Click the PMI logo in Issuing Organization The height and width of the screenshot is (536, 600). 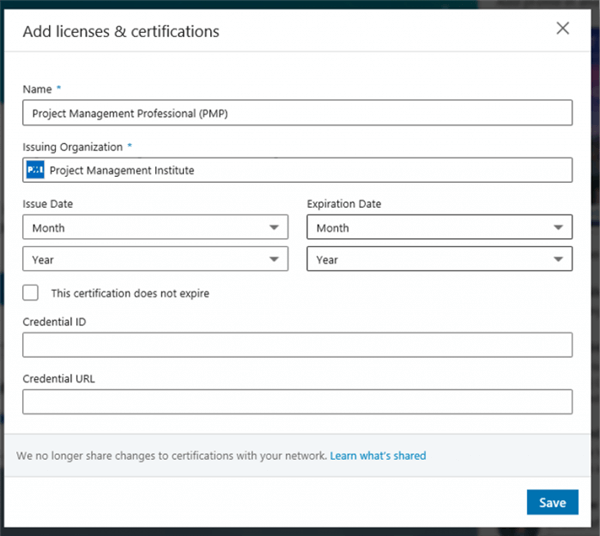click(35, 170)
